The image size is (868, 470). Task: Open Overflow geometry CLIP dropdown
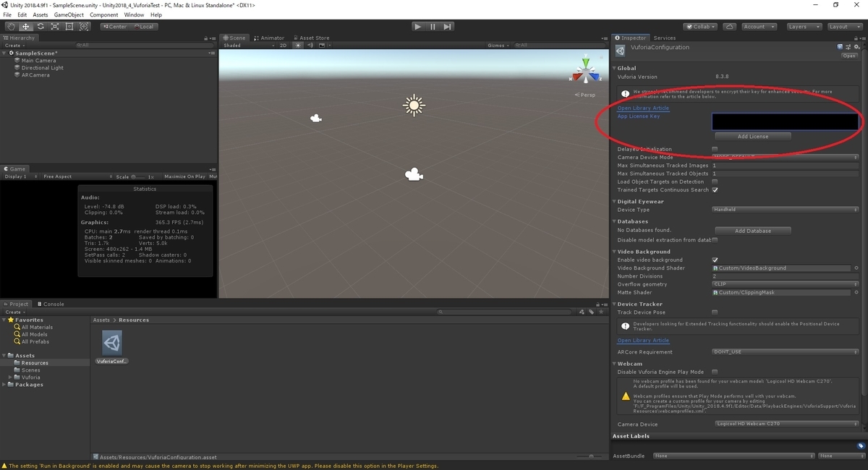point(786,284)
